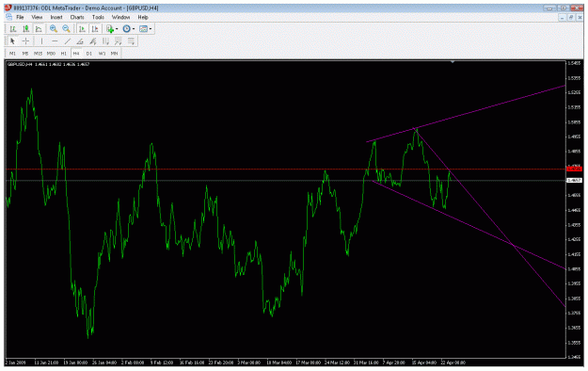Open the Window menu
The image size is (588, 371).
pos(120,17)
